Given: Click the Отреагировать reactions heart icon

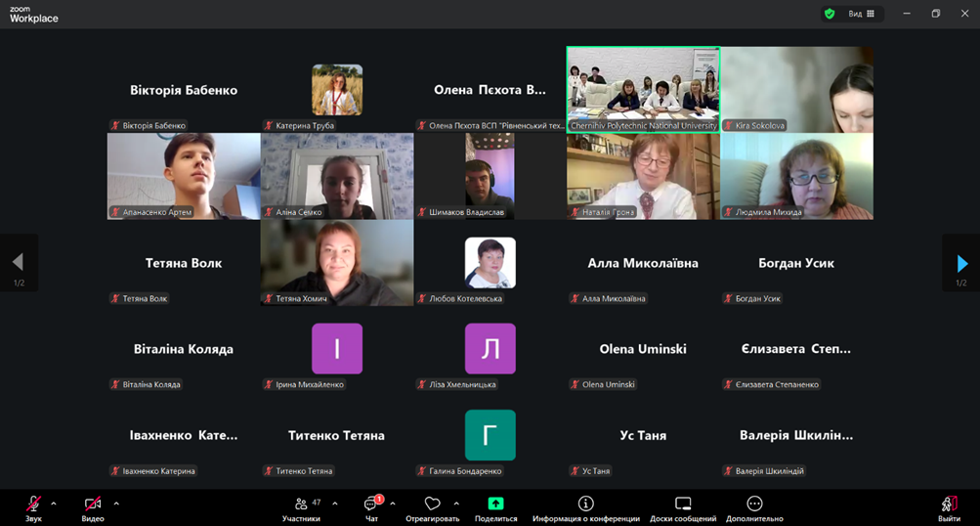Looking at the screenshot, I should [x=432, y=504].
